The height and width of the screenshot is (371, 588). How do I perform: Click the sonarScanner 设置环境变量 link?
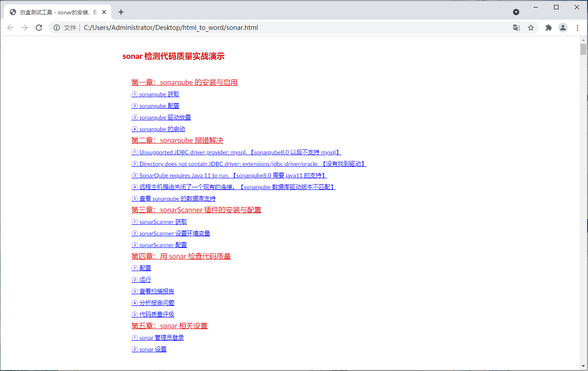(x=171, y=233)
